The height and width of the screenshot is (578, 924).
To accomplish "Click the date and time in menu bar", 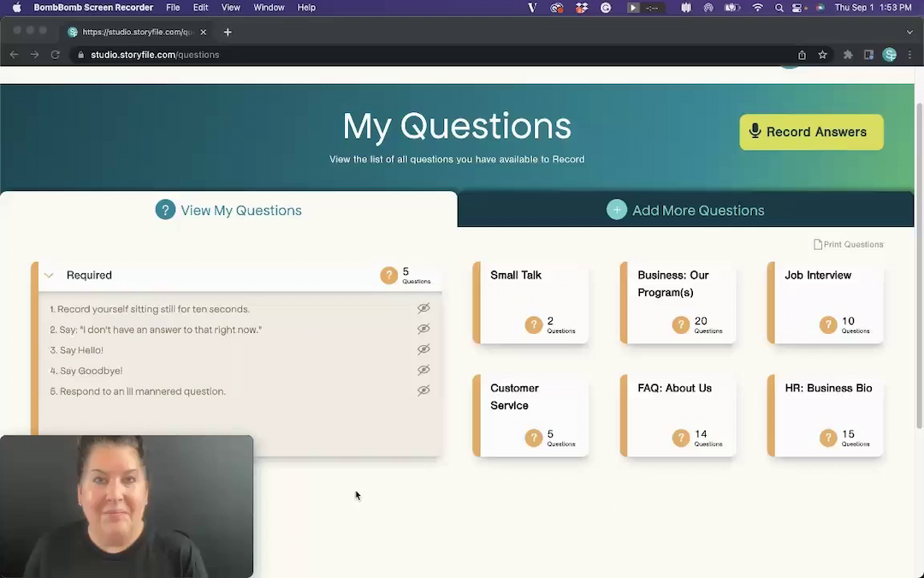I will [873, 8].
